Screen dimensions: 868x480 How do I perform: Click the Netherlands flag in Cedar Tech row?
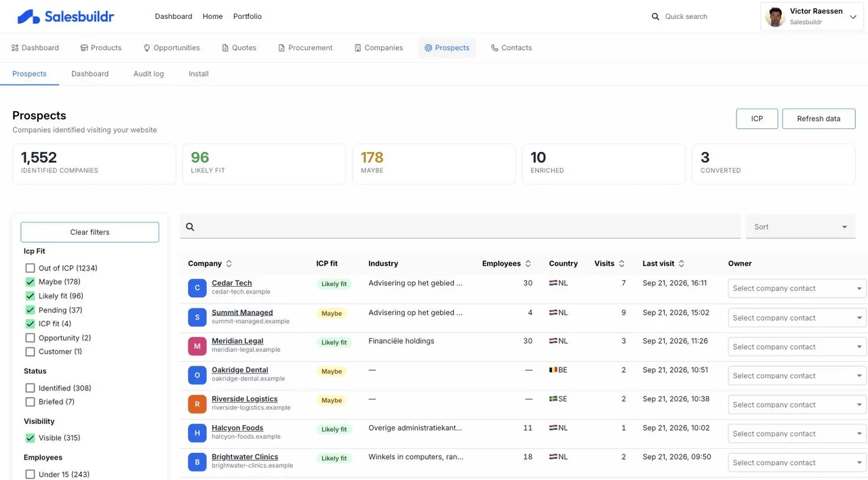pos(553,283)
